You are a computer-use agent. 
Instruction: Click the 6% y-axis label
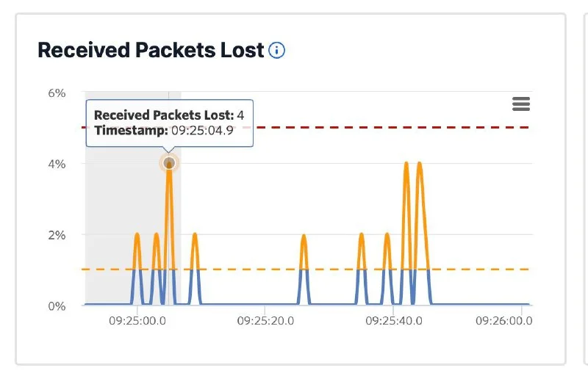(x=57, y=93)
